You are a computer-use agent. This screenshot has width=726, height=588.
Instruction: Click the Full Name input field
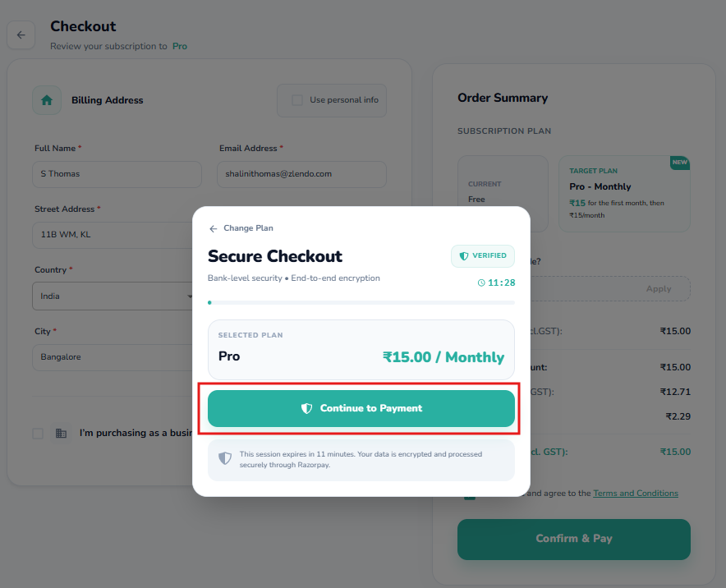coord(117,174)
